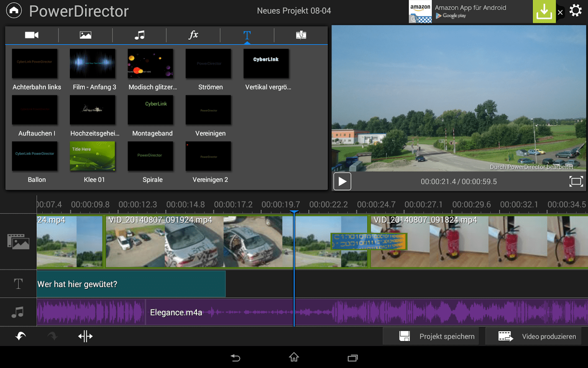Choose the Film - Anfang 3 title template
Screen dimensions: 588x368
[x=92, y=64]
